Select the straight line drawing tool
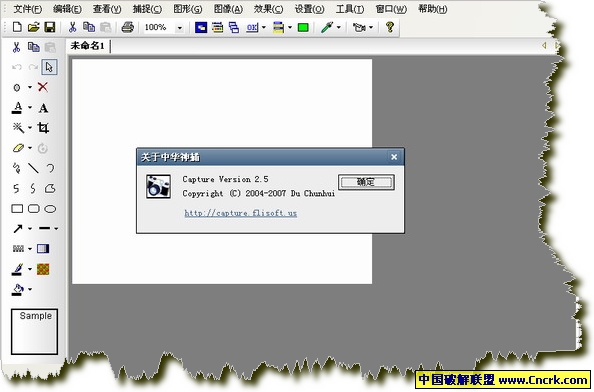 click(x=33, y=168)
